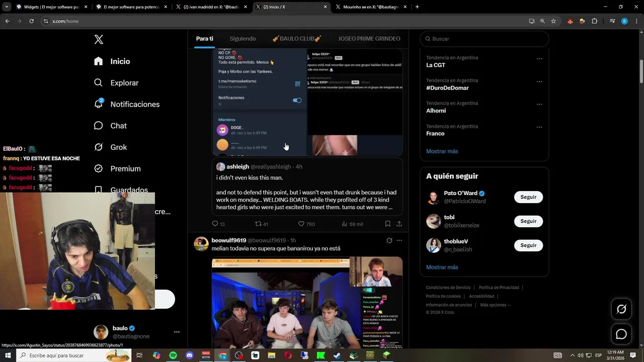
Task: Open more options for Franco trend
Action: (x=539, y=127)
